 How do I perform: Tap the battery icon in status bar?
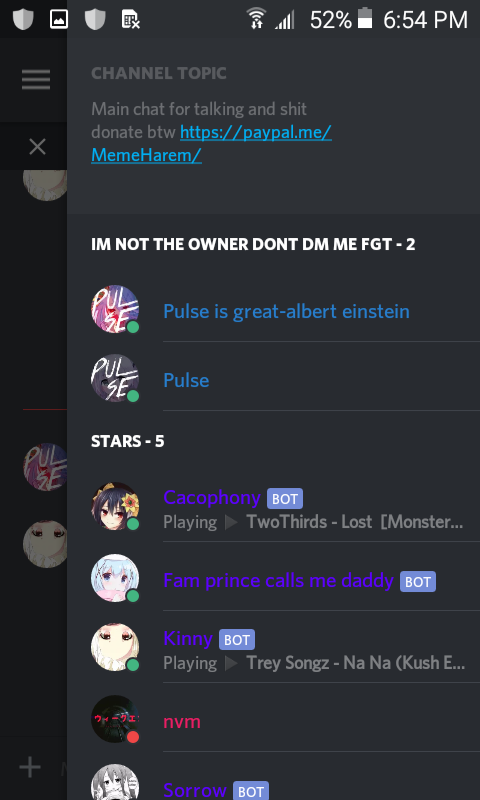pos(364,18)
